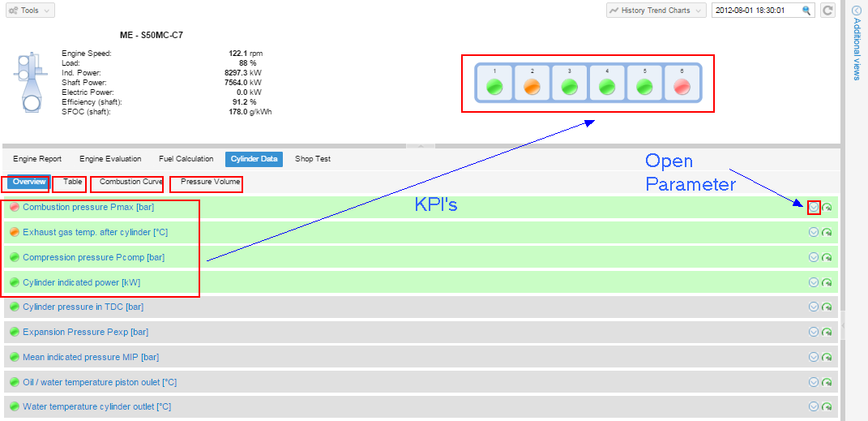Click the refresh icon beside the date field
868x421 pixels.
pos(827,11)
